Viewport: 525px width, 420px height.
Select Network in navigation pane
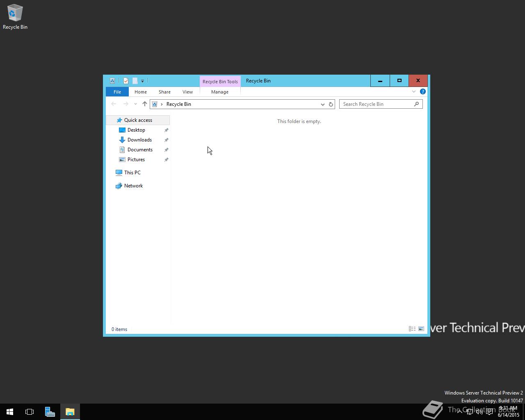[133, 186]
